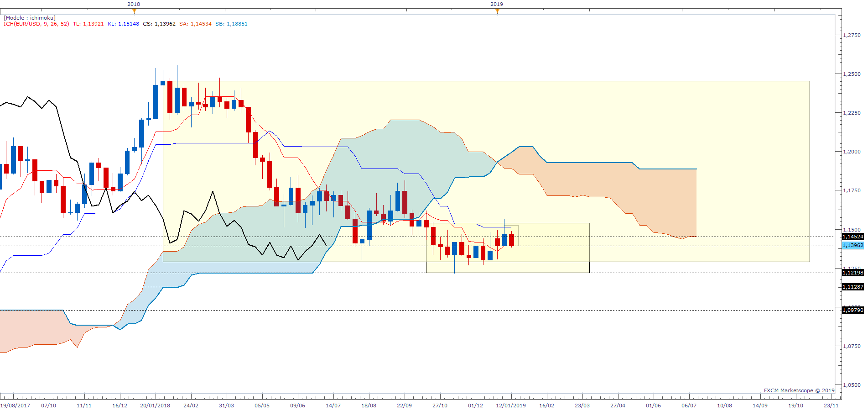Click the 22/09 date on the time axis
Viewport: 868px width, 411px height.
[x=405, y=406]
